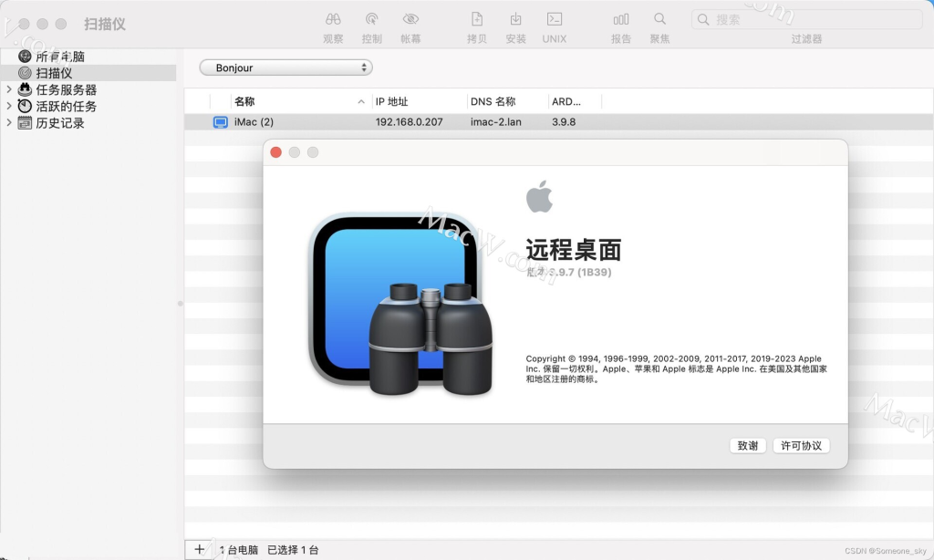The height and width of the screenshot is (560, 934).
Task: Click the Reports (报告) chart icon
Action: 621,19
